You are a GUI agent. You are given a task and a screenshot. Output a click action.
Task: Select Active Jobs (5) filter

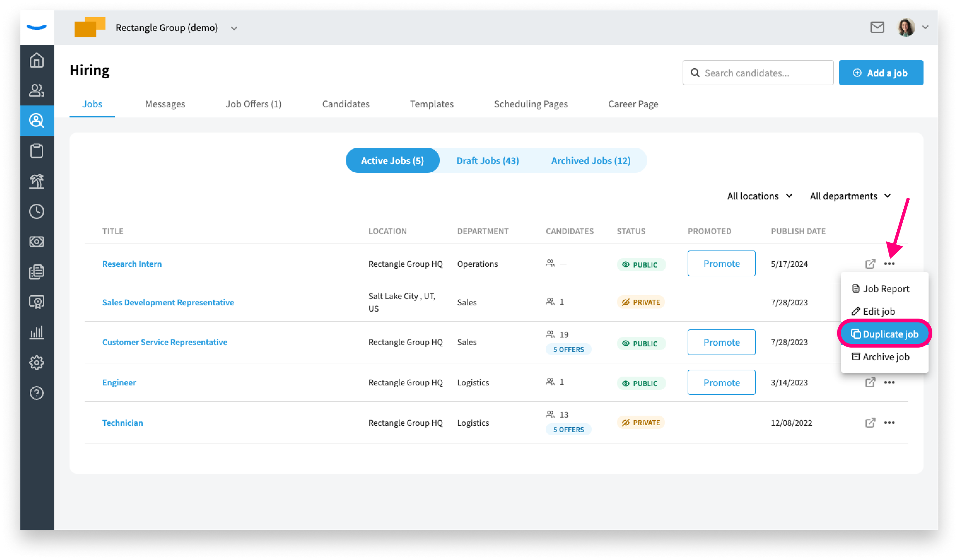tap(392, 160)
